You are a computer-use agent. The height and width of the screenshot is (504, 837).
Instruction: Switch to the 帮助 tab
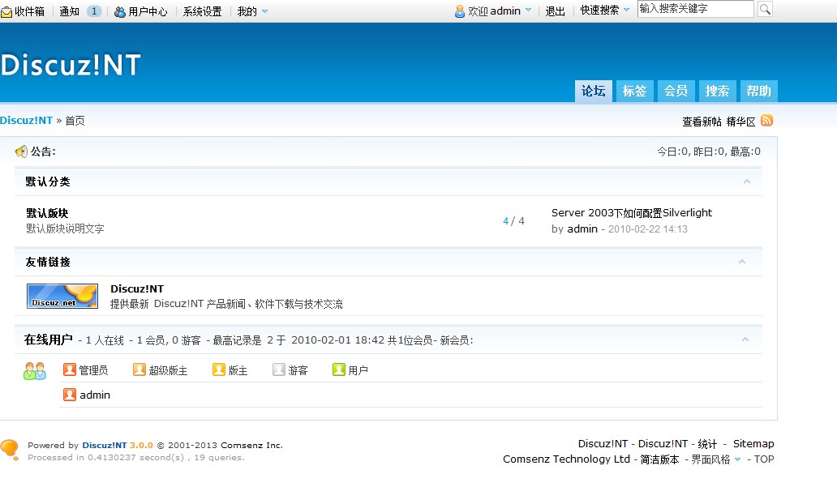coord(758,92)
